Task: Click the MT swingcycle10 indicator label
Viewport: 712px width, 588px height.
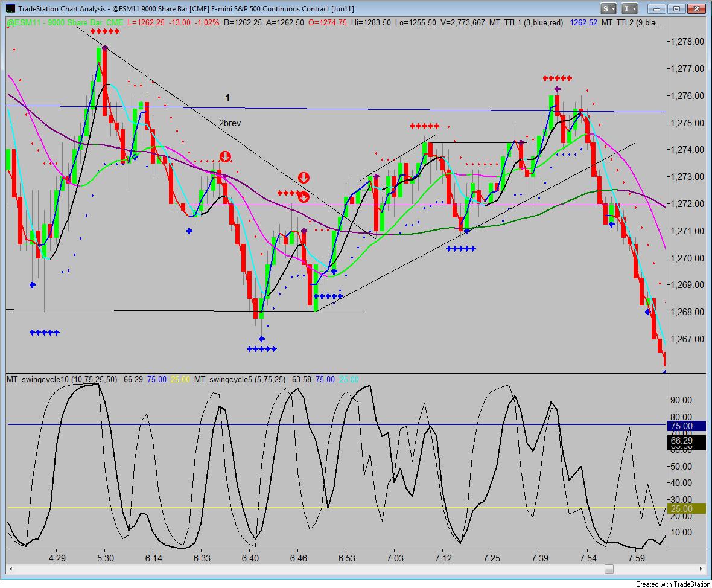Action: pyautogui.click(x=62, y=379)
